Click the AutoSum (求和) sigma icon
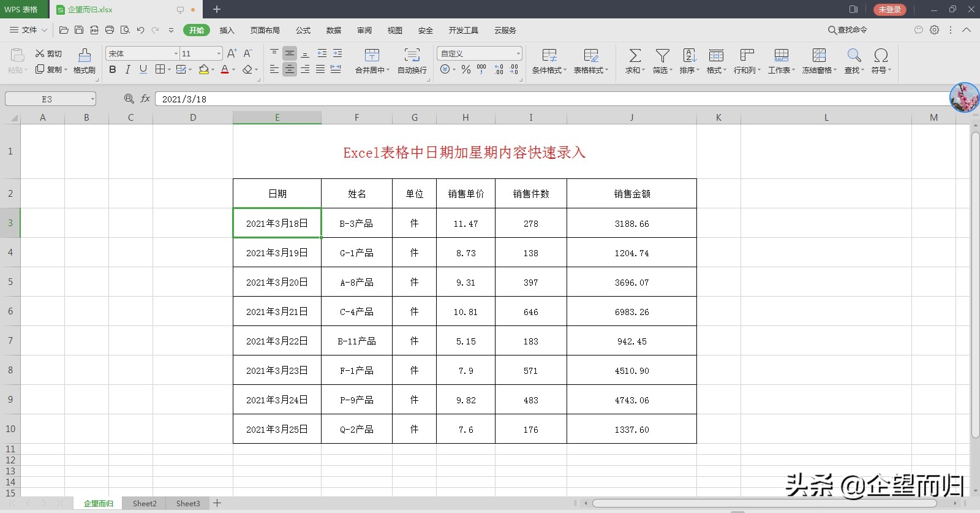 (x=635, y=56)
